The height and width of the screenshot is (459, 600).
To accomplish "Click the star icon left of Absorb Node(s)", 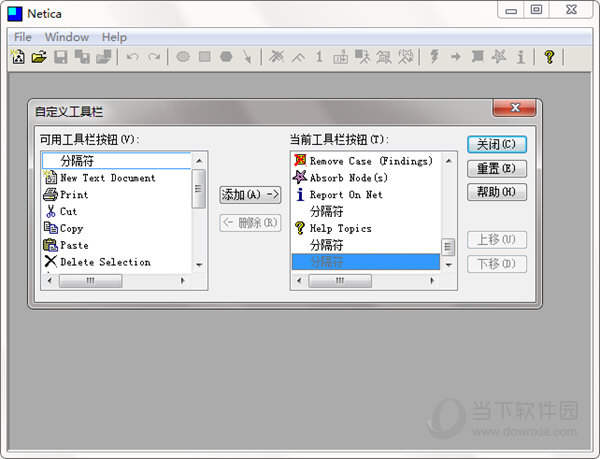I will [300, 177].
